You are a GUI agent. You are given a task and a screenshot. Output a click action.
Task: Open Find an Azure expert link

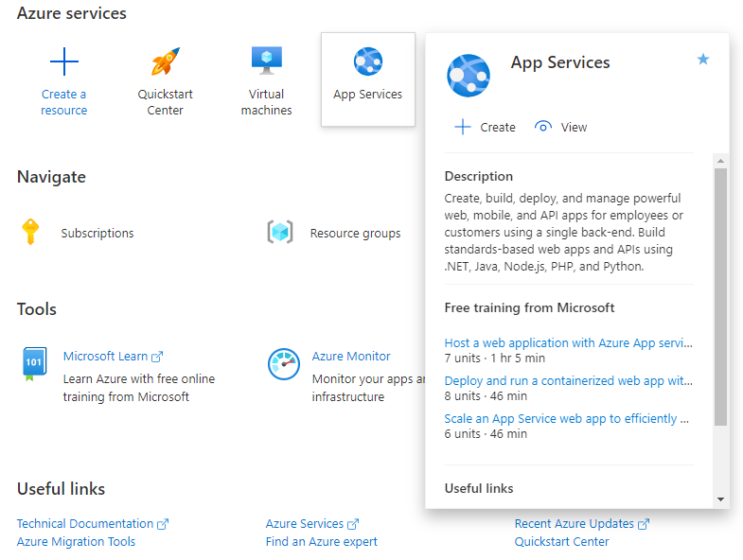(321, 542)
